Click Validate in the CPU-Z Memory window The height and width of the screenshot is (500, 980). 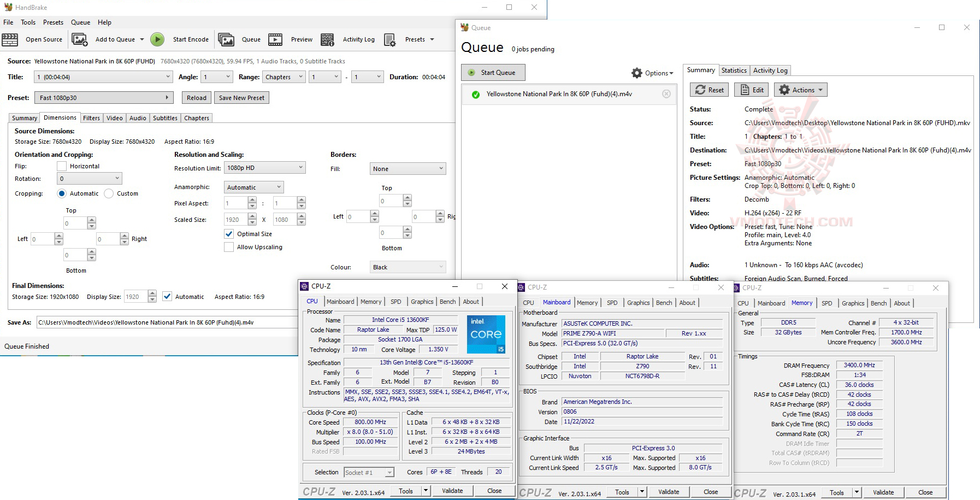click(x=883, y=492)
